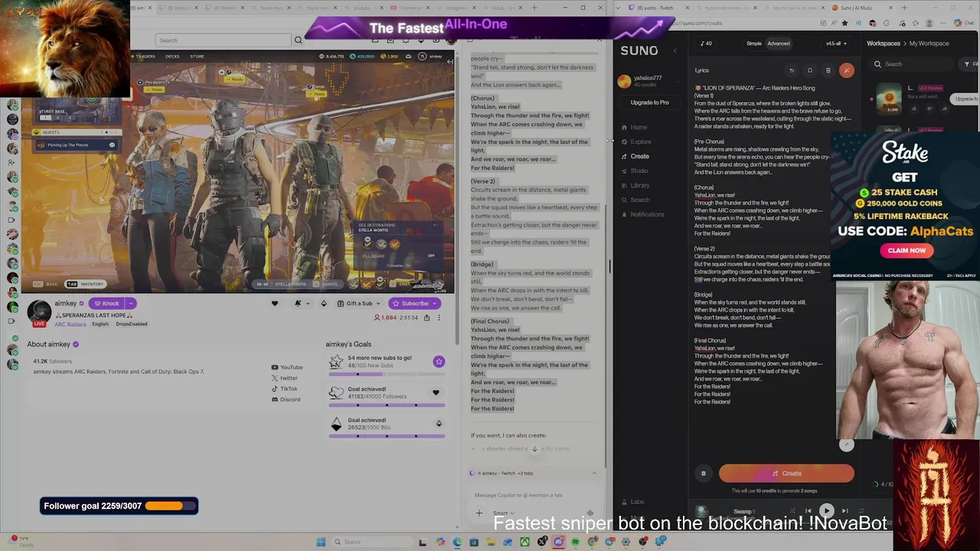Open Search in Suno sidebar
Viewport: 980px width, 551px height.
pos(635,200)
